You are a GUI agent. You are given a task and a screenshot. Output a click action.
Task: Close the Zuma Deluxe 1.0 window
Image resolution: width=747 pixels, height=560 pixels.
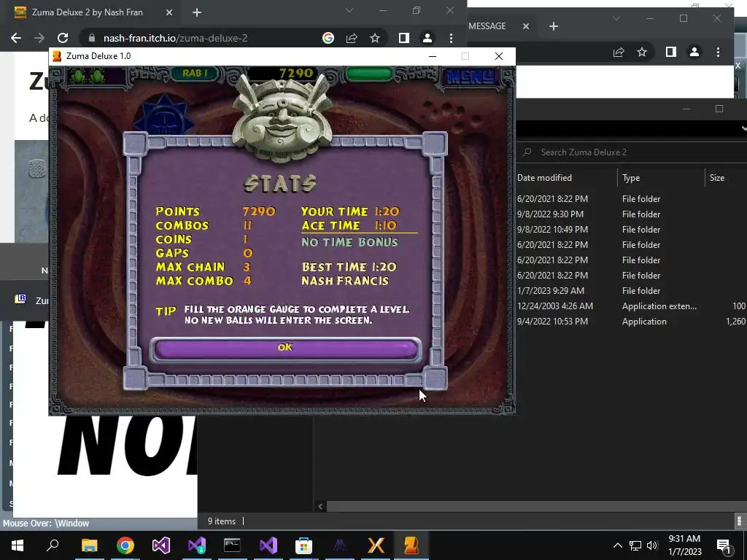[499, 56]
